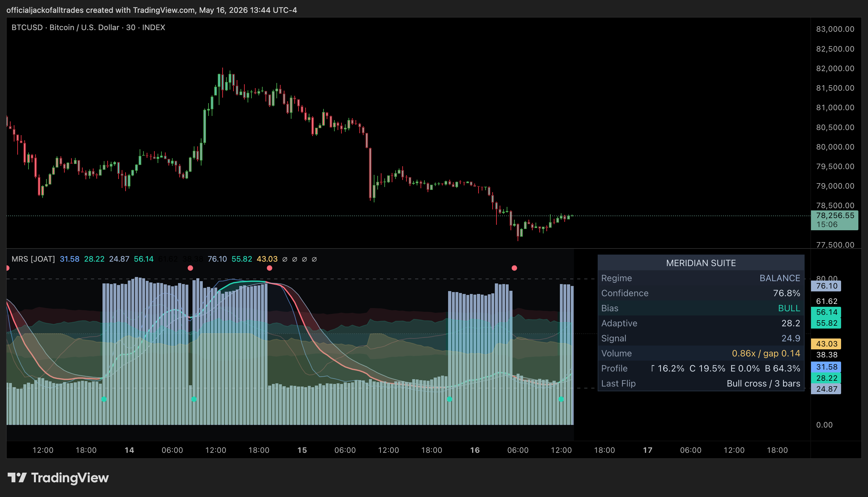The width and height of the screenshot is (868, 497).
Task: Select the yellow 43.03 value in the MRS legend
Action: (x=267, y=259)
